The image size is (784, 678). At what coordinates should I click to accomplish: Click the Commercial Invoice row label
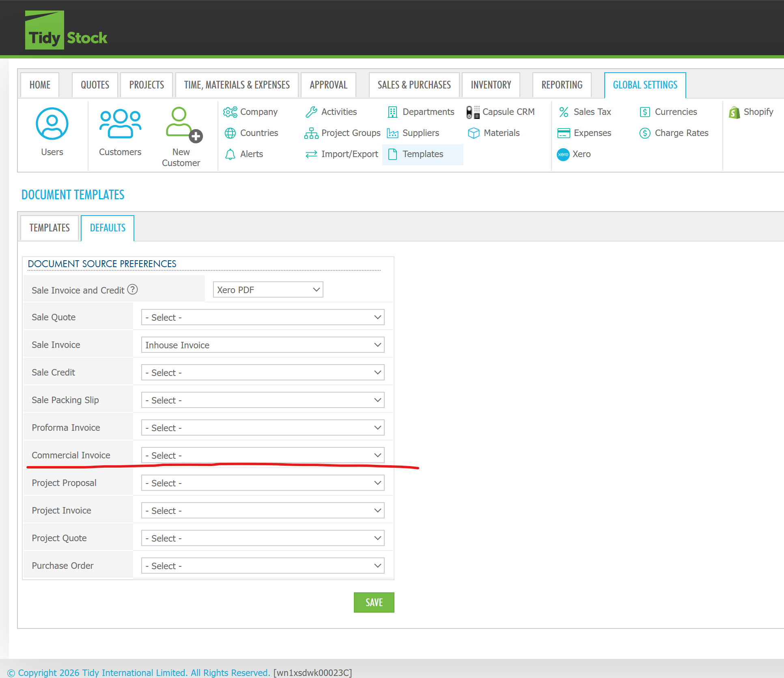click(71, 456)
